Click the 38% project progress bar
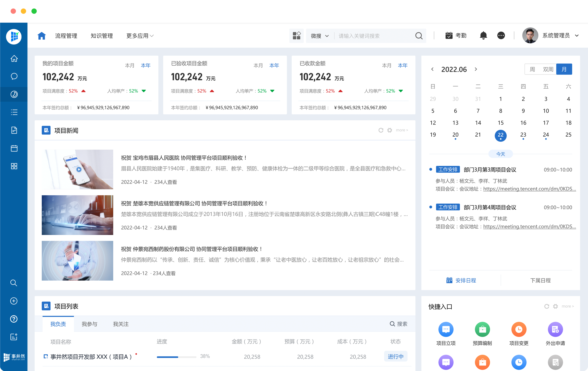The height and width of the screenshot is (371, 588). tap(176, 357)
